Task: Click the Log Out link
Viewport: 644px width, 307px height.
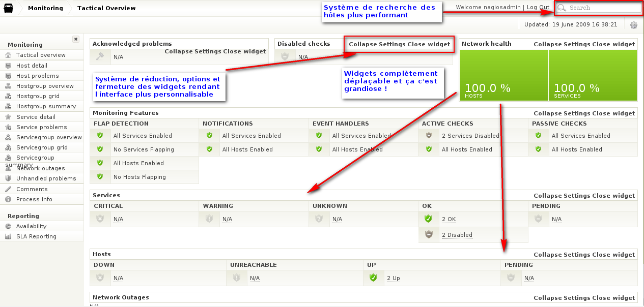Action: [x=538, y=8]
